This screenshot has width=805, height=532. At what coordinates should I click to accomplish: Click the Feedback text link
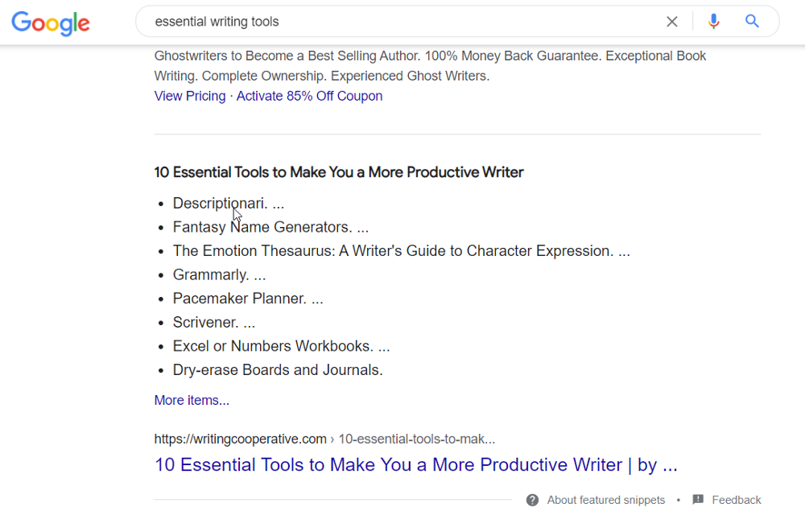coord(737,500)
